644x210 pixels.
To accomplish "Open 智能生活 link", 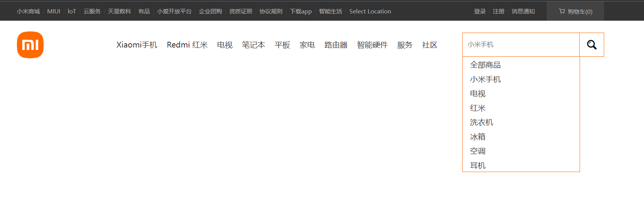I will [x=330, y=11].
